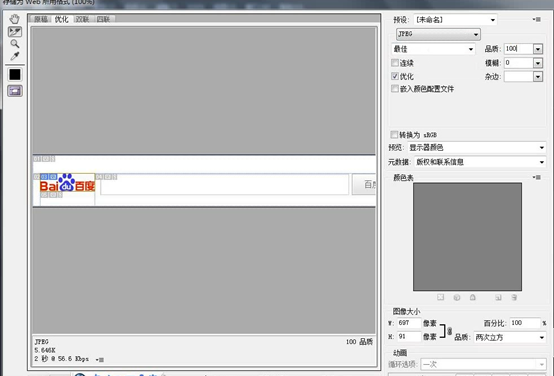
Task: Click the gray color table area
Action: [467, 237]
